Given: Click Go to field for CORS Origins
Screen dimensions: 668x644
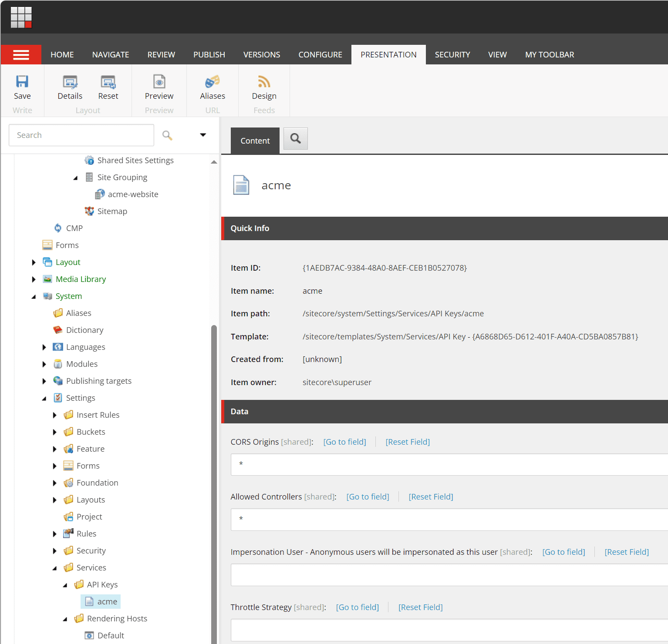Looking at the screenshot, I should pos(344,442).
